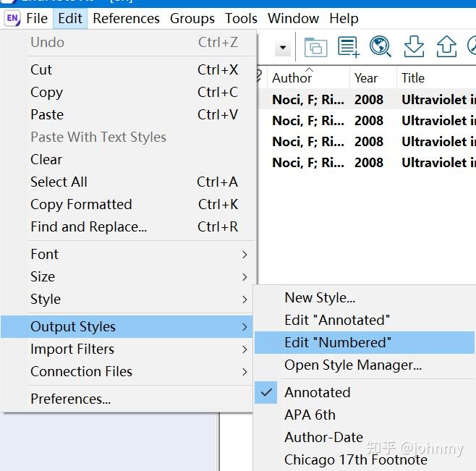Choose Edit "Numbered" style

[365, 343]
